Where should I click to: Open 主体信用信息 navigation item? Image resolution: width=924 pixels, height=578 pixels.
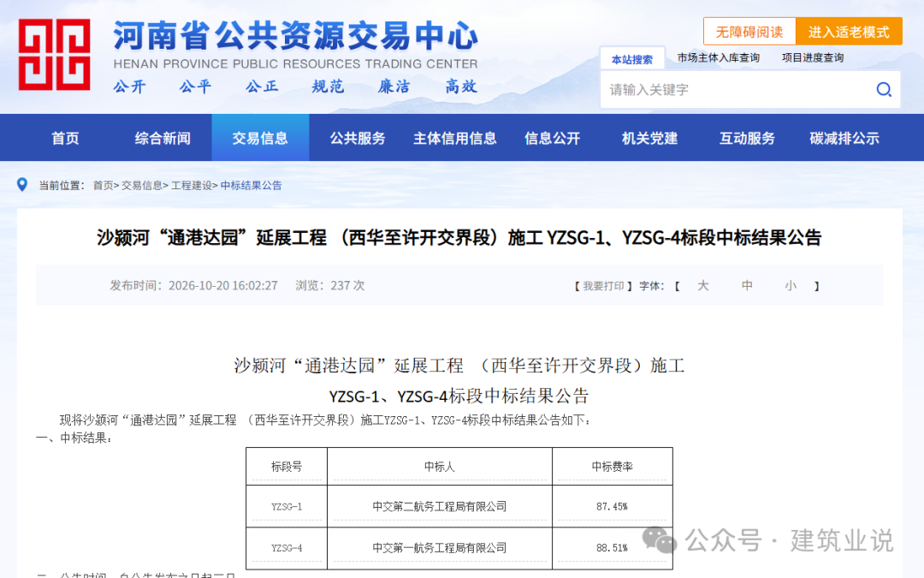click(x=455, y=138)
